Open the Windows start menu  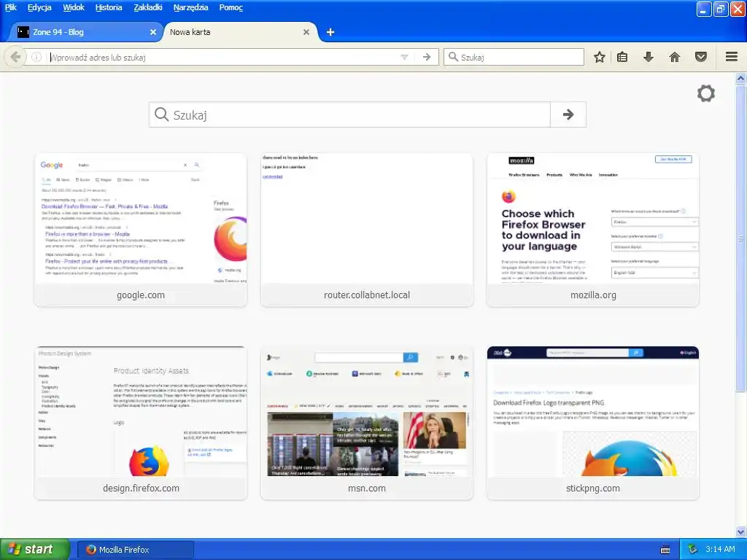coord(35,550)
